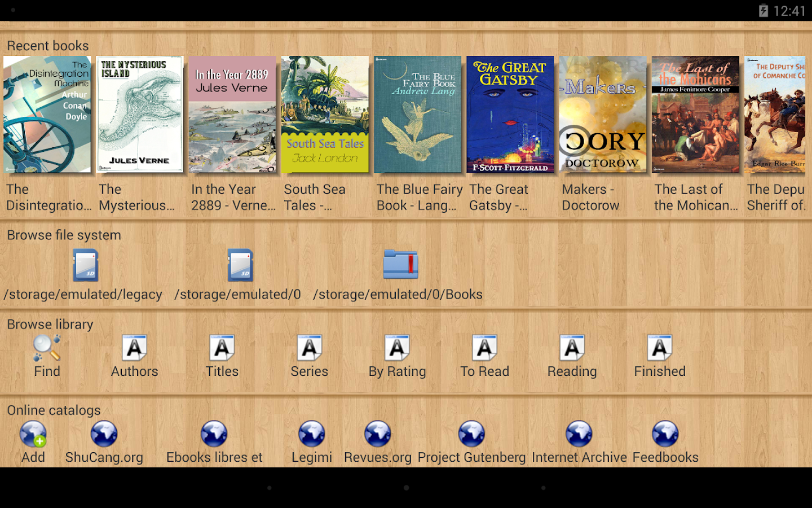Open The Great Gatsby book cover
Image resolution: width=812 pixels, height=508 pixels.
click(510, 114)
